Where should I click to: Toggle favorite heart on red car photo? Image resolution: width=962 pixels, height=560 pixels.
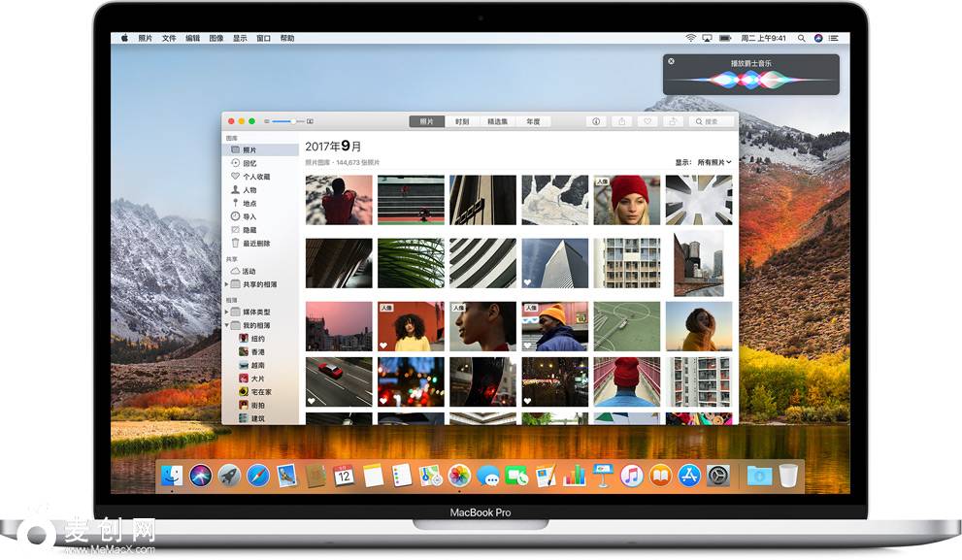coord(312,400)
